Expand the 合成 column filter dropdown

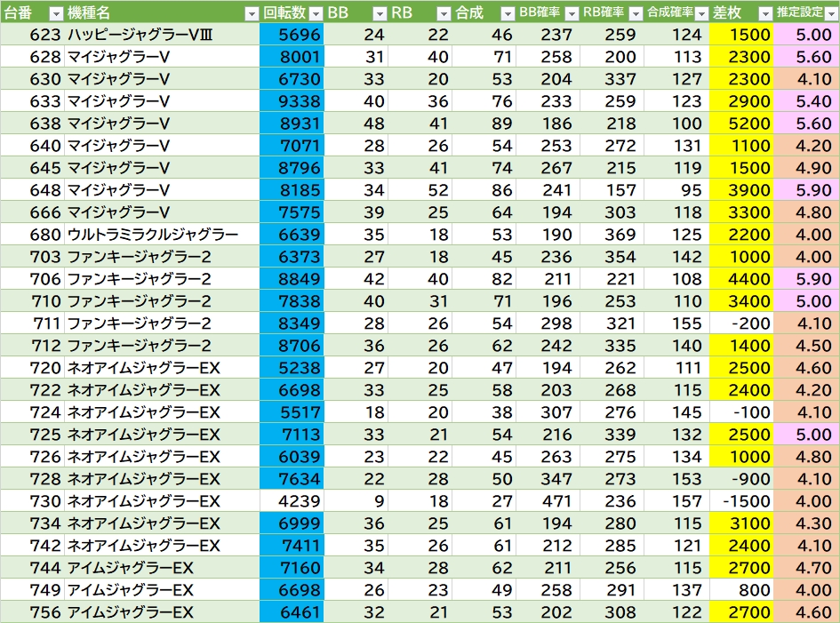507,12
